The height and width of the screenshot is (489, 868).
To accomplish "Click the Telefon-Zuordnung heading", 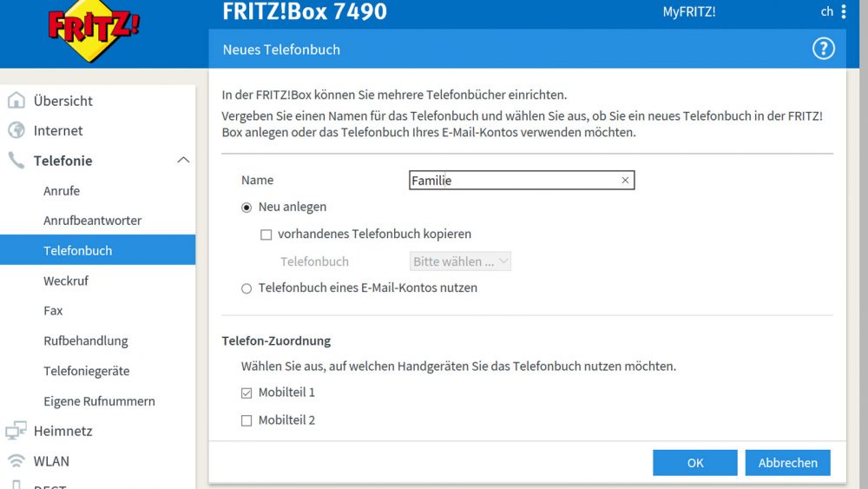I will point(276,341).
